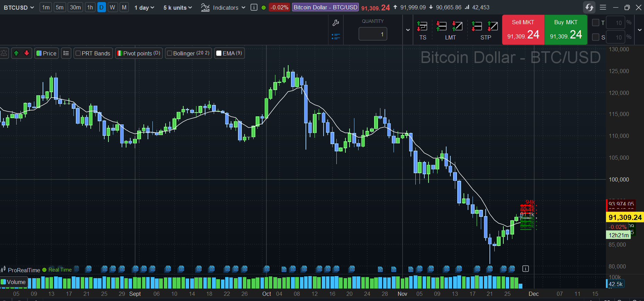Open the 1 day period dropdown

point(144,8)
